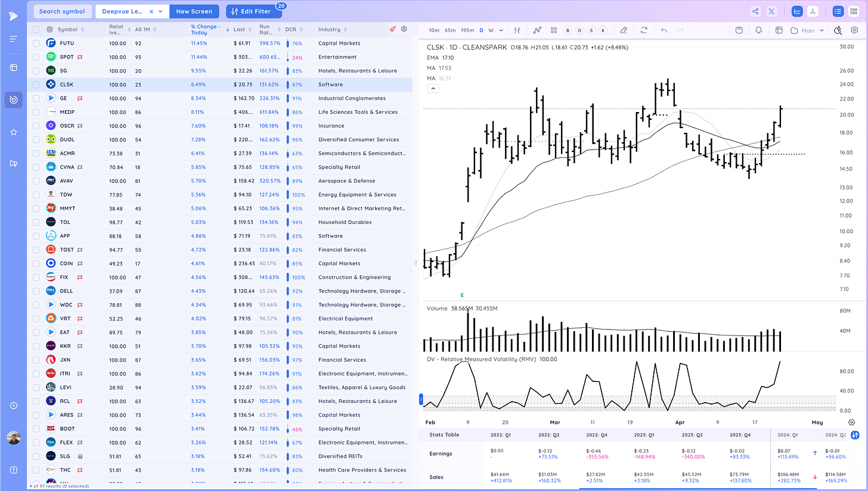Select the 10m timeframe
Screen dimensions: 868x491
pyautogui.click(x=434, y=30)
